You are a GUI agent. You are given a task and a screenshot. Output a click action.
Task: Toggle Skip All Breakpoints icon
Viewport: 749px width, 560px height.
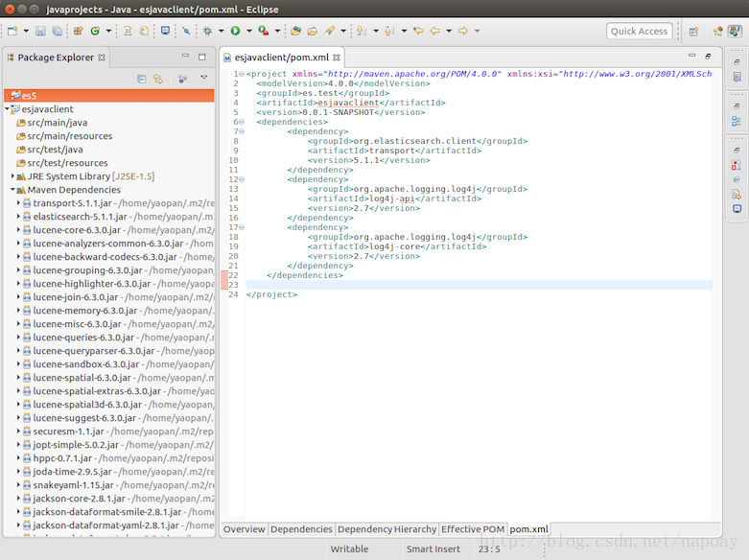(186, 31)
